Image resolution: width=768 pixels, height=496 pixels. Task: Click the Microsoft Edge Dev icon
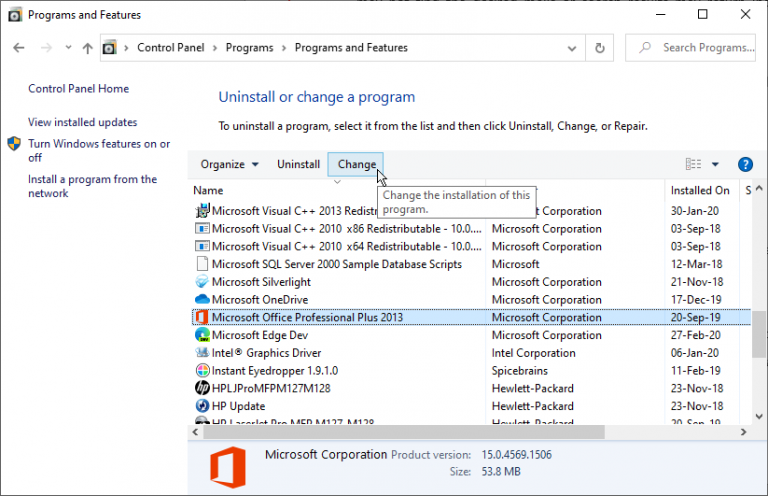(202, 335)
